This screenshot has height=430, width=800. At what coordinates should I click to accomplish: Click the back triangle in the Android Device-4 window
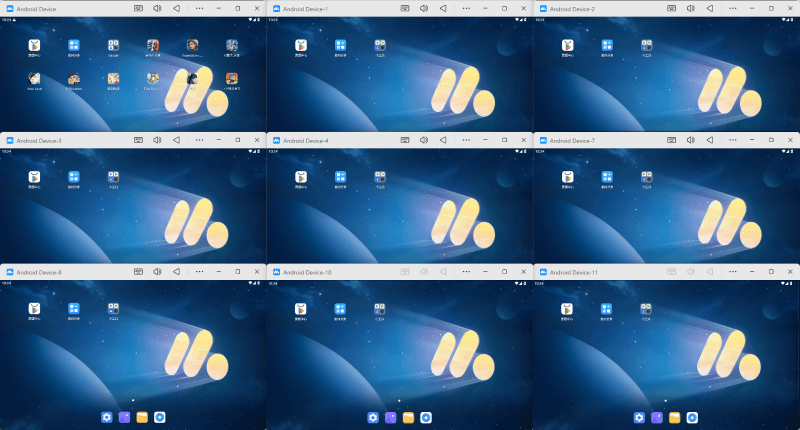point(443,140)
